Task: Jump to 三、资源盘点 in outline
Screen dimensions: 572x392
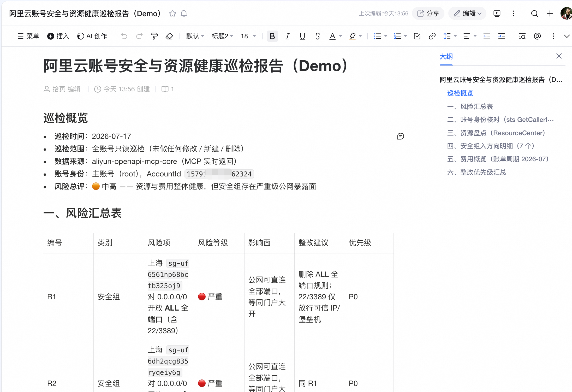Action: (496, 133)
